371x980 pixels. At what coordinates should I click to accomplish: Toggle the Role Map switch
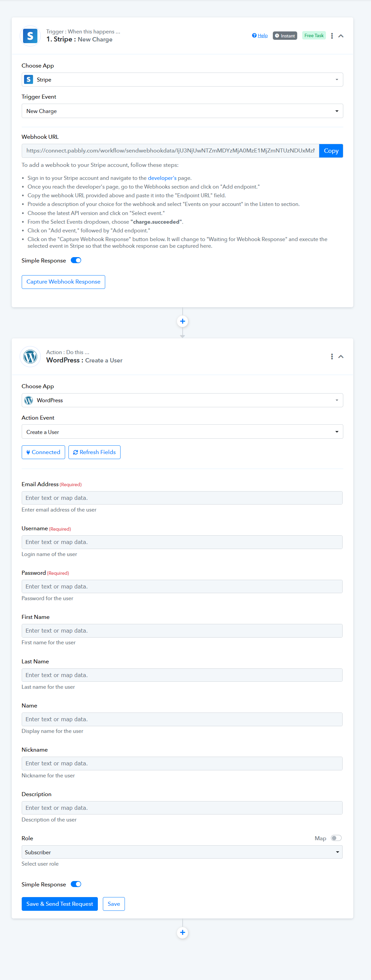pyautogui.click(x=336, y=838)
